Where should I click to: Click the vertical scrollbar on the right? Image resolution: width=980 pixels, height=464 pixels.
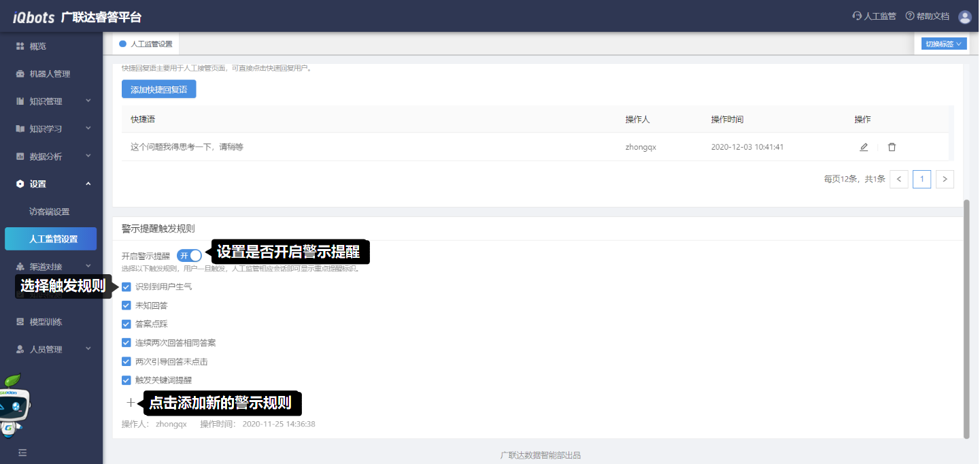pos(966,318)
